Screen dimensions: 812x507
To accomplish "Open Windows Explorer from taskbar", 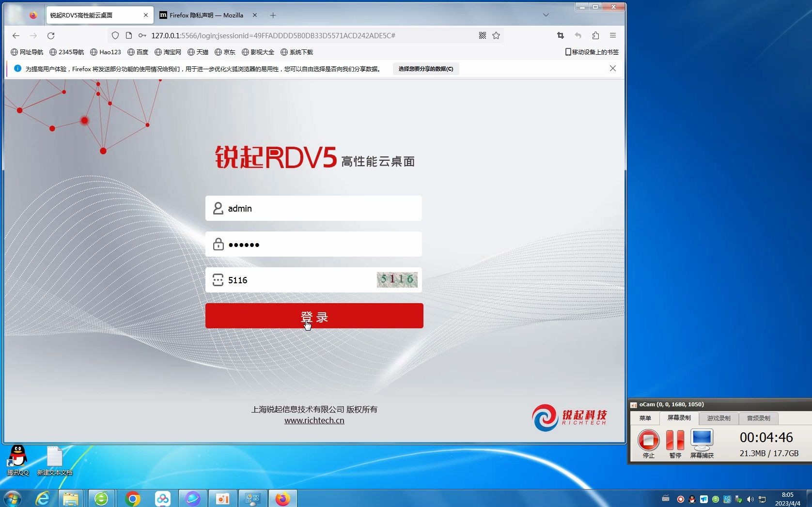I will pos(71,498).
